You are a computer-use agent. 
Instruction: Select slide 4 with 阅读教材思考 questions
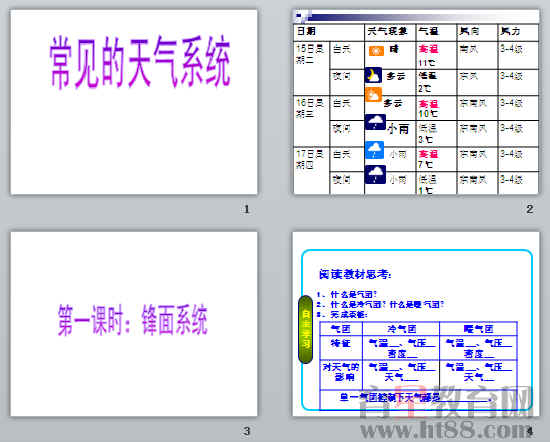click(416, 324)
